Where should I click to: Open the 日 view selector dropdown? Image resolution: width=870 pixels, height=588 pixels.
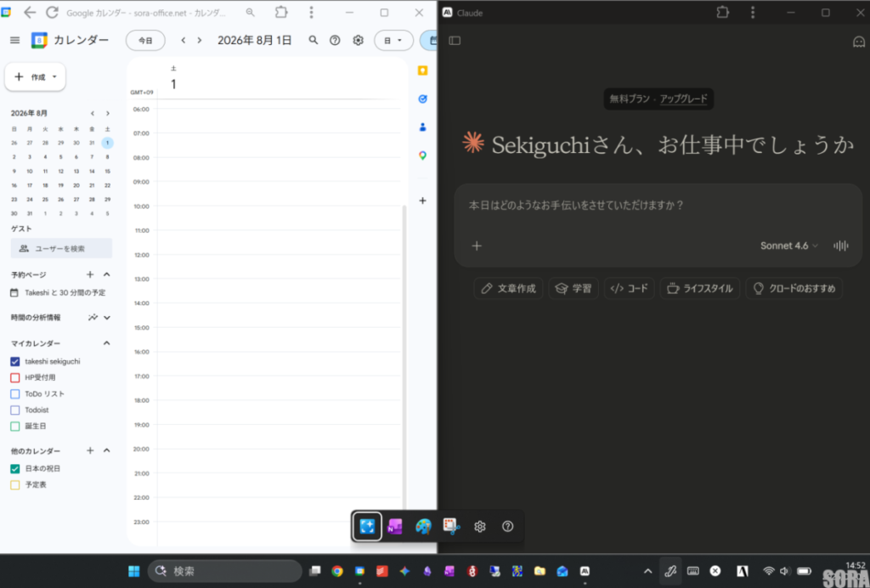point(393,40)
